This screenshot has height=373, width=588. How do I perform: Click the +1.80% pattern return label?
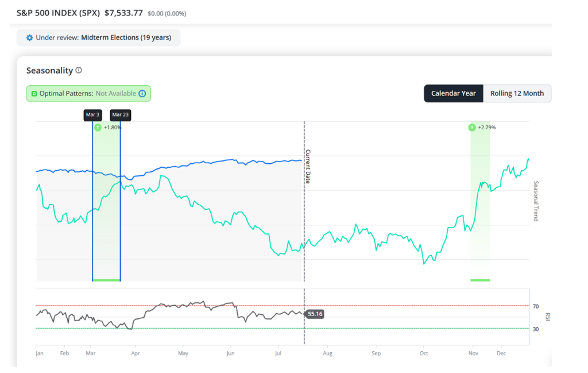click(x=112, y=128)
